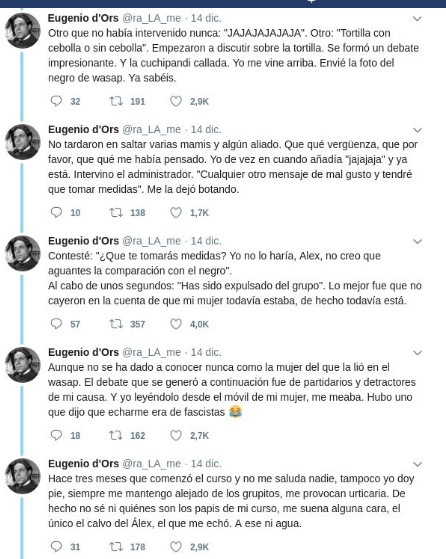
Task: Open dropdown chevron on 'Contesté' tweet
Action: point(417,241)
